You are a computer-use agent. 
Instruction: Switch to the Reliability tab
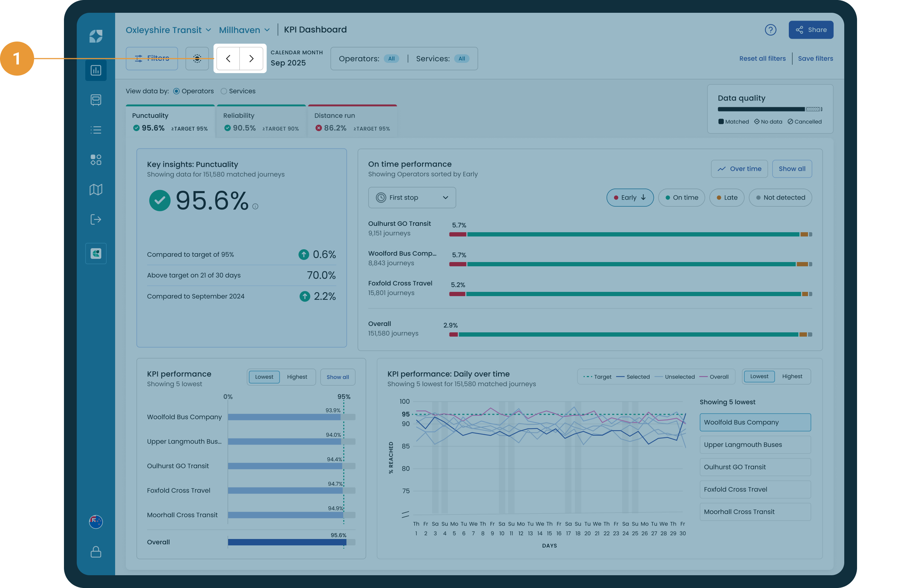tap(261, 121)
